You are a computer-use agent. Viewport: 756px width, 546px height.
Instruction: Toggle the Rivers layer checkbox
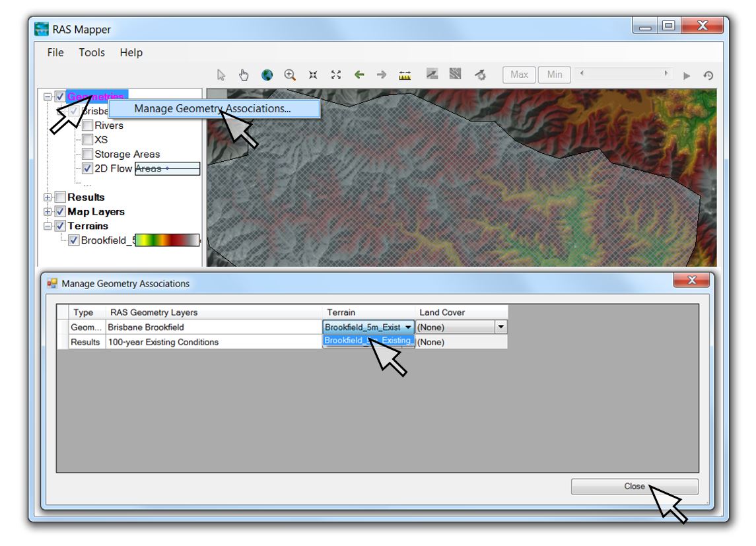pos(87,125)
